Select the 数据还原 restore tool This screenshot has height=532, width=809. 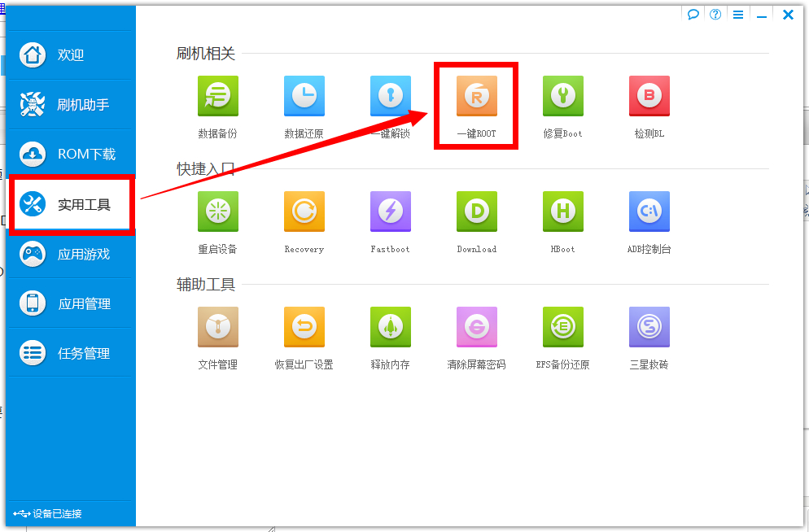click(304, 96)
